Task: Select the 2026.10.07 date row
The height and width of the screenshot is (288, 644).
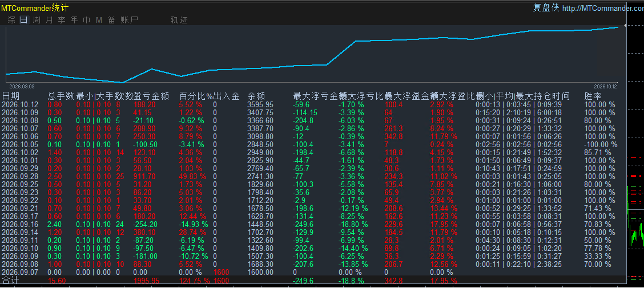Action: tap(20, 128)
